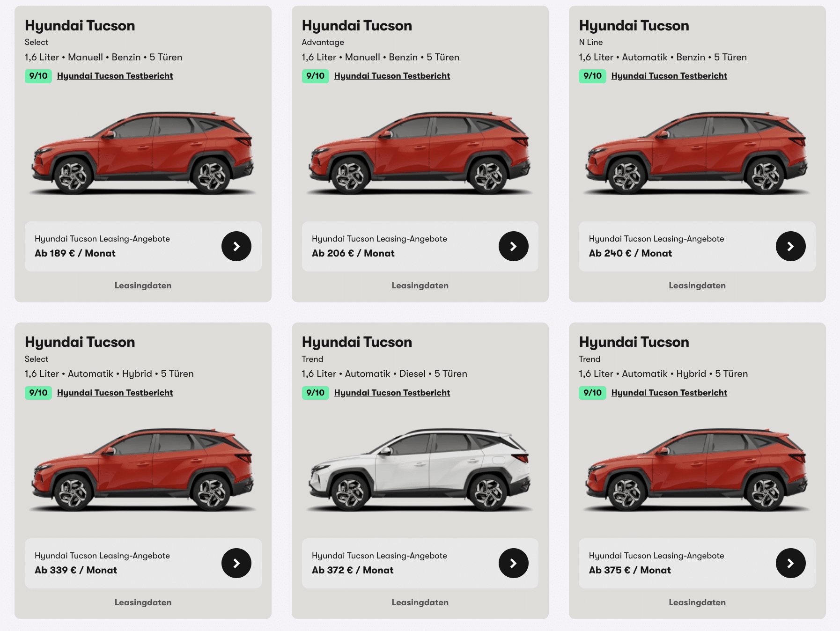
Task: Open Testbericht link on Select Manuell card
Action: (x=115, y=76)
